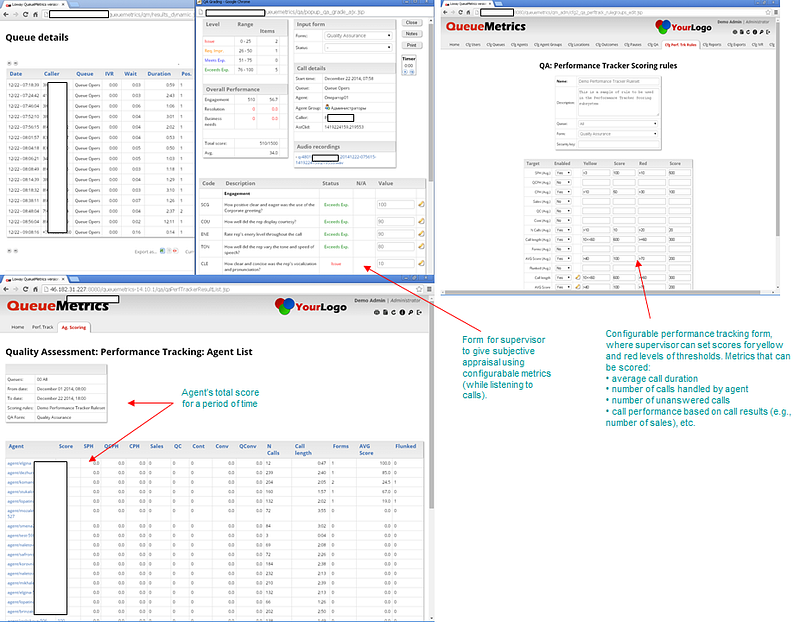Click the Print button in QA Grading

(x=412, y=45)
